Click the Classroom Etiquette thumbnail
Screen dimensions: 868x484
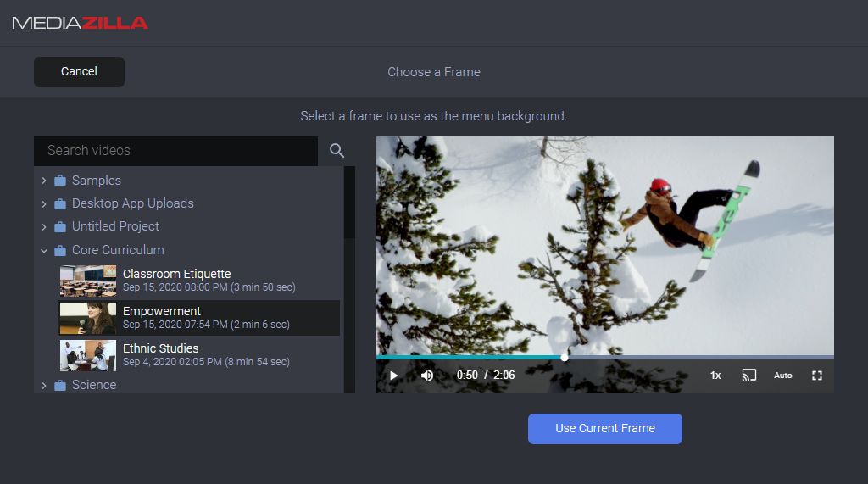(x=88, y=281)
